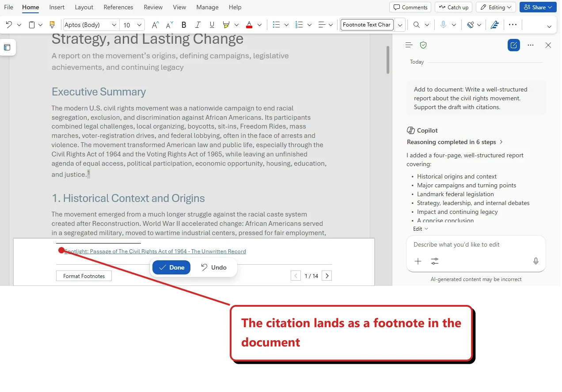Switch to the Insert tab
The width and height of the screenshot is (562, 392).
click(x=57, y=7)
